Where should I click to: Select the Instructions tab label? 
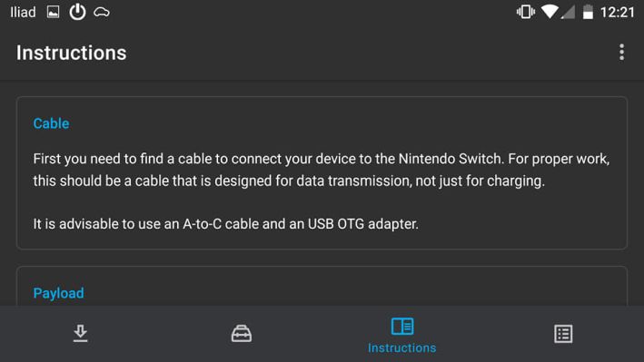point(401,348)
